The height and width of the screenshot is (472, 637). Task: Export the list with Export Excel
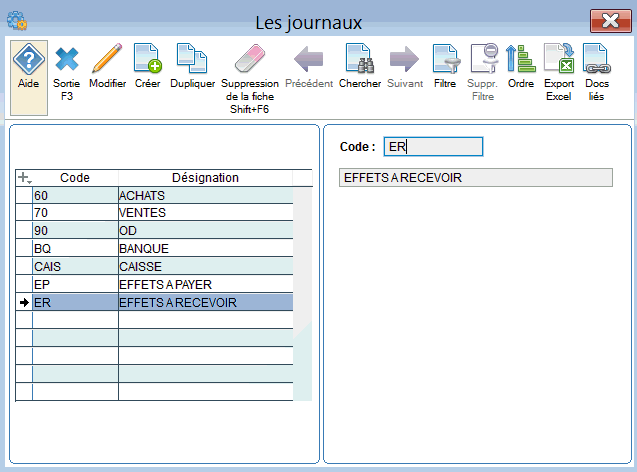[559, 72]
